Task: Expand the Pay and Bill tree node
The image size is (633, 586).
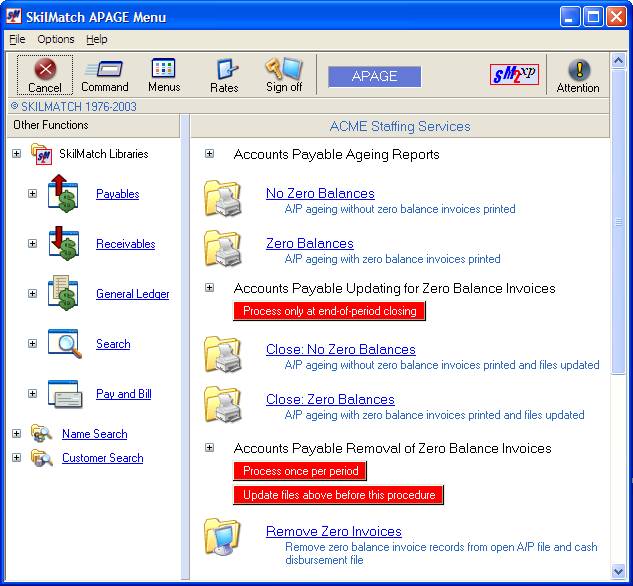Action: pyautogui.click(x=32, y=393)
